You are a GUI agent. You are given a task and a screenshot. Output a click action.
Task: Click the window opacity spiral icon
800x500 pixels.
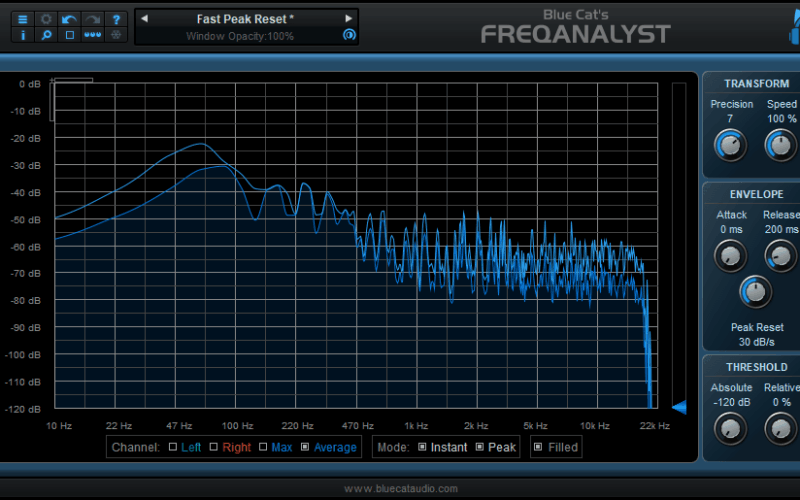point(349,35)
